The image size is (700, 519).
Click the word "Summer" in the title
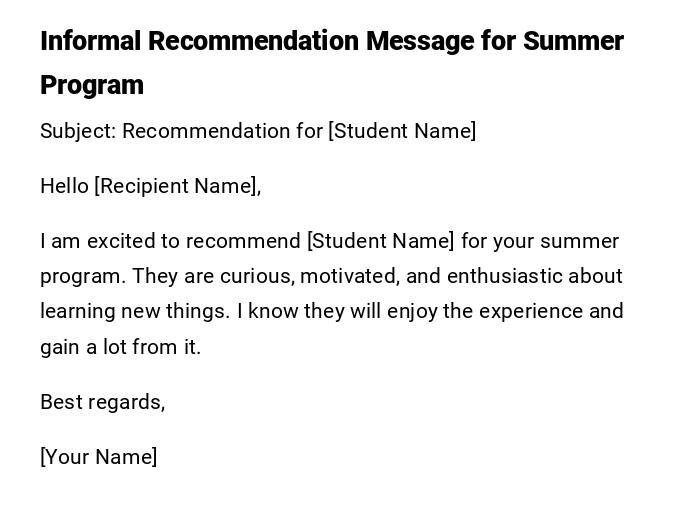point(574,42)
